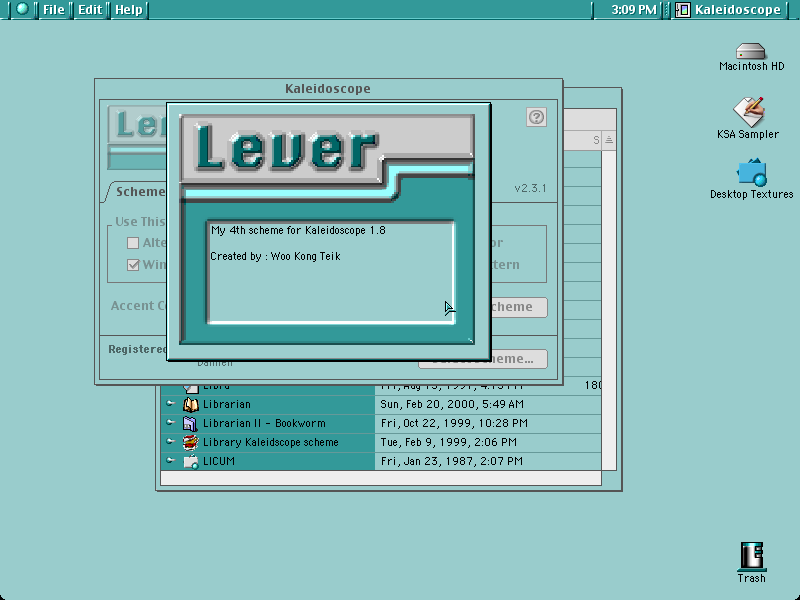This screenshot has height=600, width=800.
Task: Click date 'Sun, Feb 20, 2000, 5:49 AM'
Action: point(452,404)
